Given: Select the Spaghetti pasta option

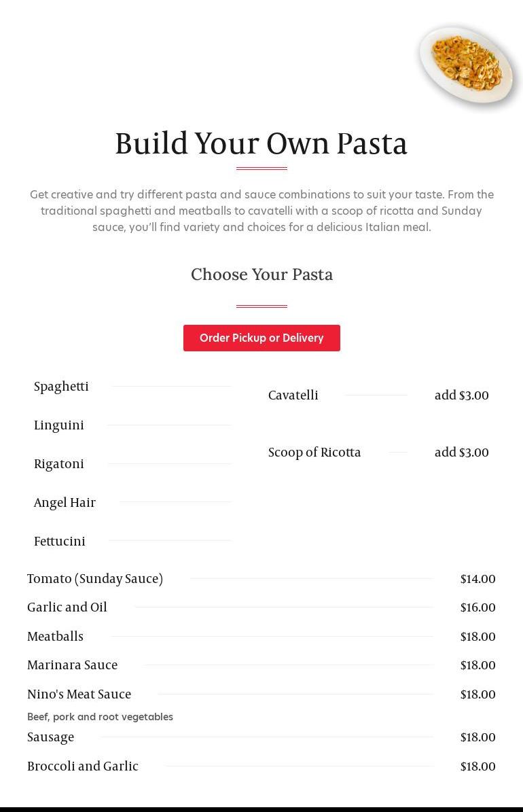Looking at the screenshot, I should pos(61,387).
